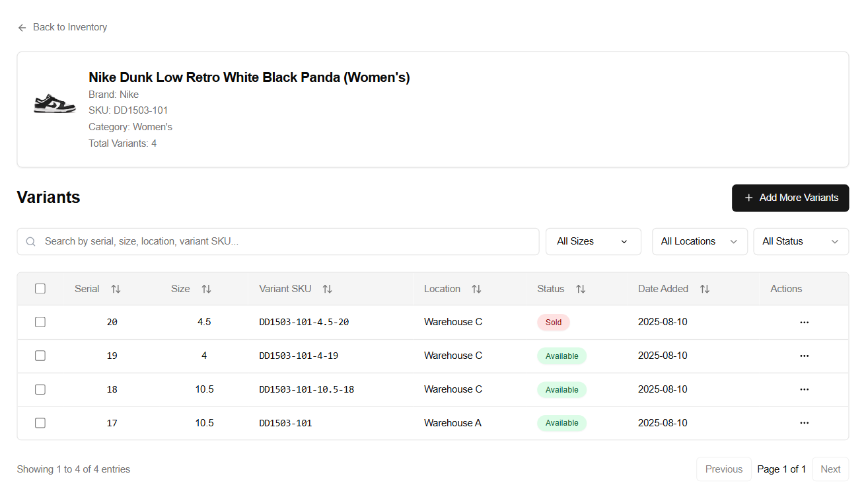Viewport: 868px width, 501px height.
Task: Click sort icon next to Variant SKU
Action: (327, 289)
